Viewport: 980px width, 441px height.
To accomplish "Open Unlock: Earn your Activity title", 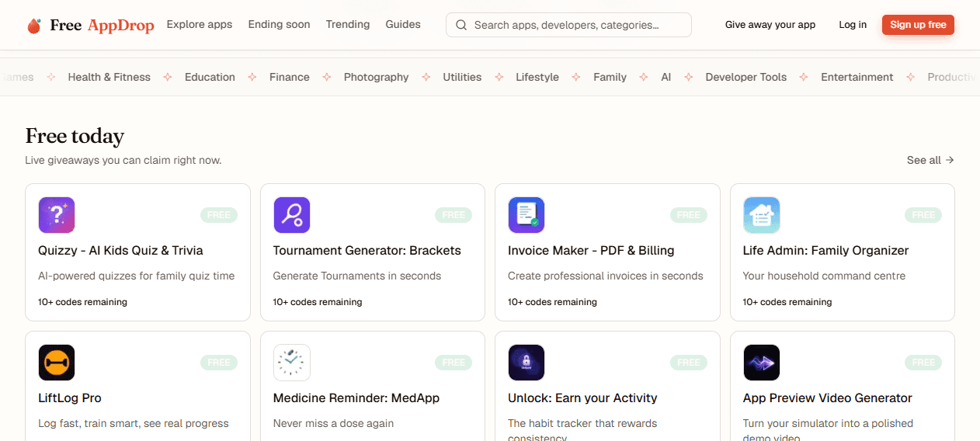I will click(x=582, y=398).
